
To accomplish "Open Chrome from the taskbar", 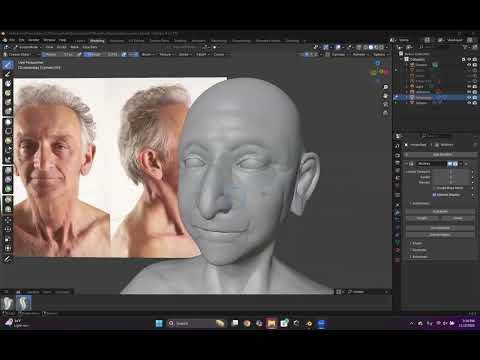I will click(x=247, y=323).
